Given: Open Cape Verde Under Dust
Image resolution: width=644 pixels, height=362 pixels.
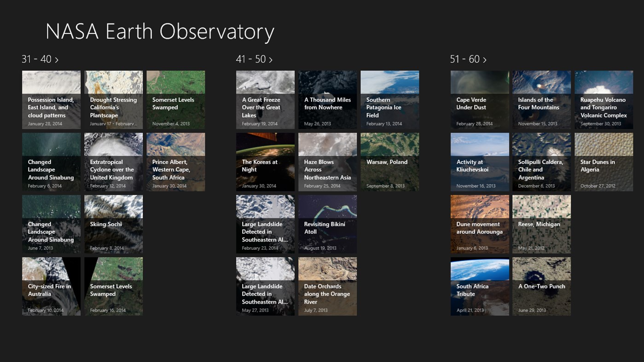Looking at the screenshot, I should [480, 100].
